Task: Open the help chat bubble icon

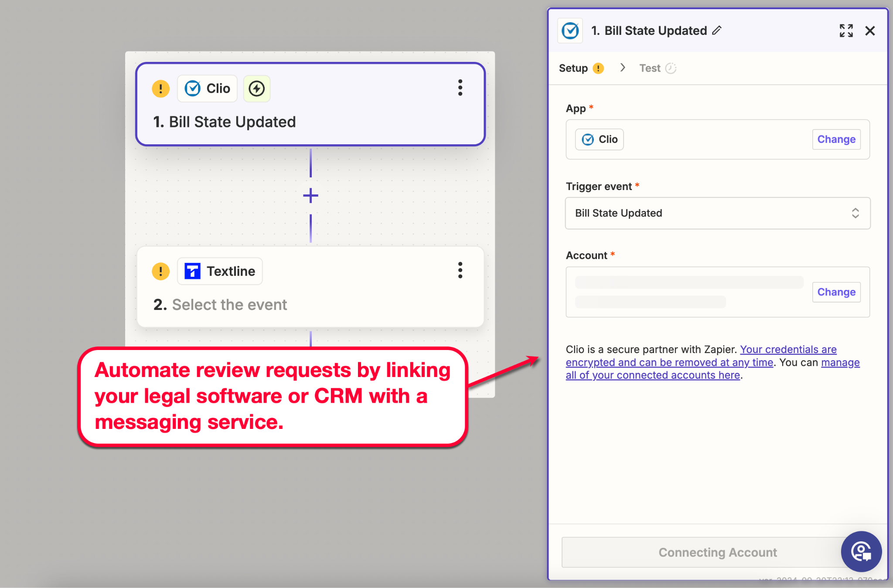Action: point(861,551)
